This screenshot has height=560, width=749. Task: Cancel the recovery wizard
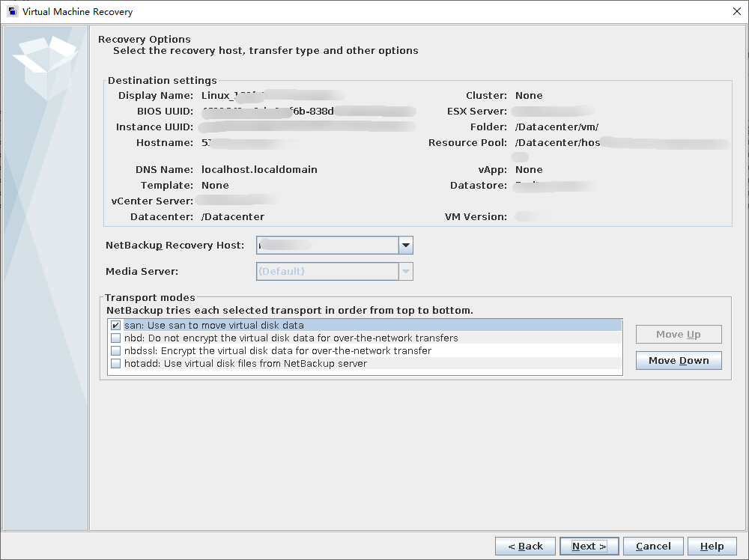point(653,547)
